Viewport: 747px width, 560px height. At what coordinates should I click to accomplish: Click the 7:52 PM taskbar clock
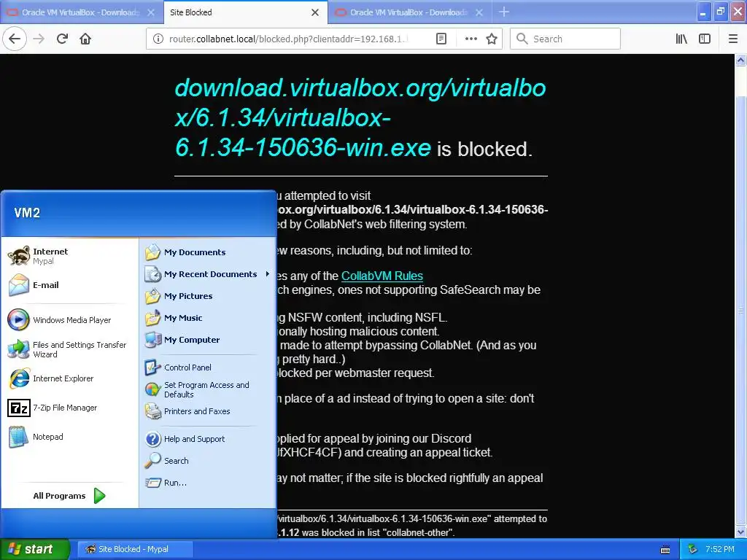[x=720, y=549]
